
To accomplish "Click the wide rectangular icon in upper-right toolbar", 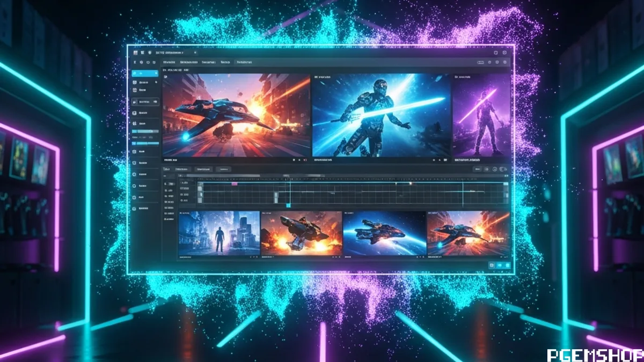I will tap(480, 62).
